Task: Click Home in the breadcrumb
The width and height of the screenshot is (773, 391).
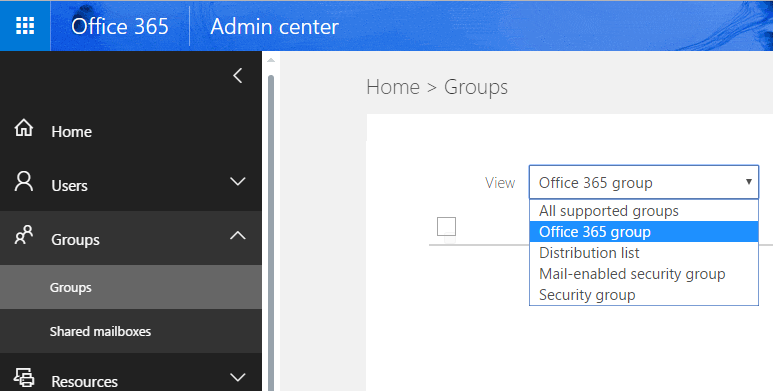Action: (393, 87)
